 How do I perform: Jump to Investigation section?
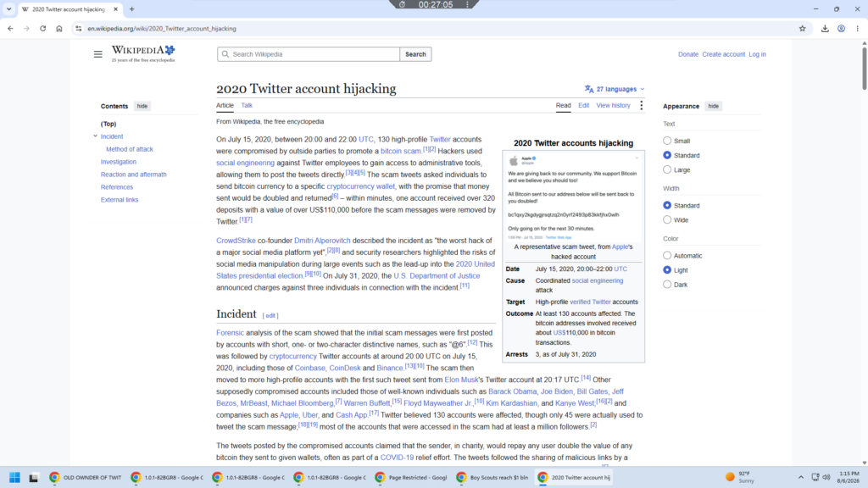pos(119,162)
